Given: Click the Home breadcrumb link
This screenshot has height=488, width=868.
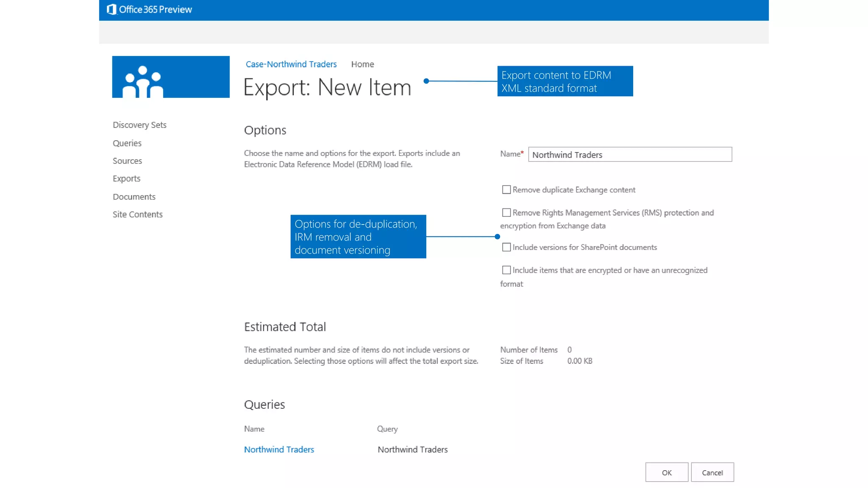Looking at the screenshot, I should coord(362,64).
